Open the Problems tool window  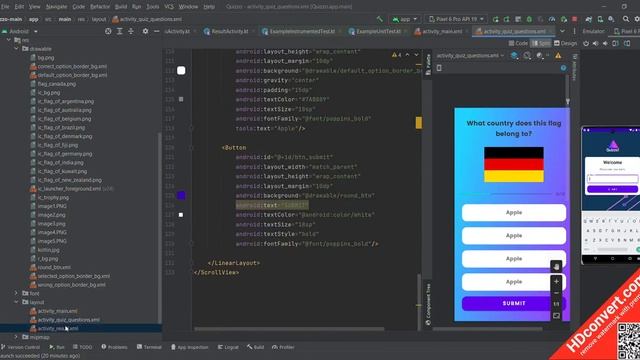[x=114, y=347]
